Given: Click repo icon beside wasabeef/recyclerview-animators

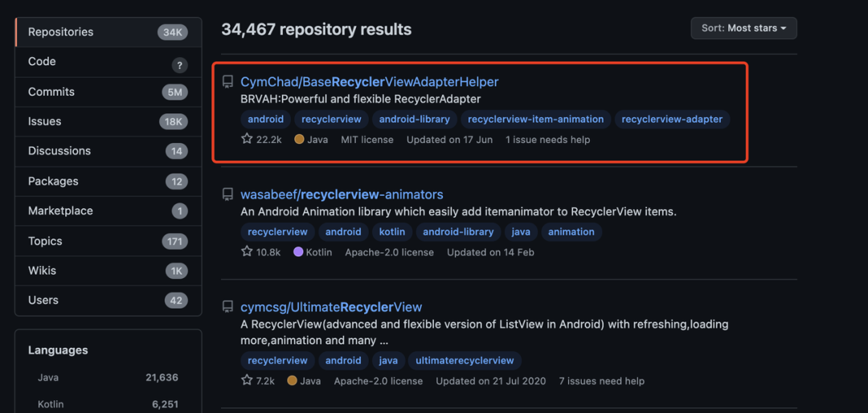Looking at the screenshot, I should point(228,194).
